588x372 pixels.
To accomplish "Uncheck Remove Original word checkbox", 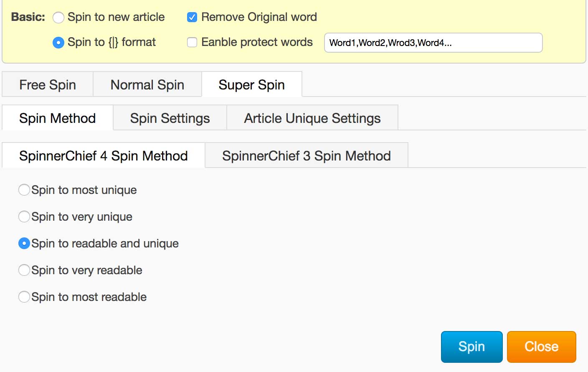I will tap(192, 18).
